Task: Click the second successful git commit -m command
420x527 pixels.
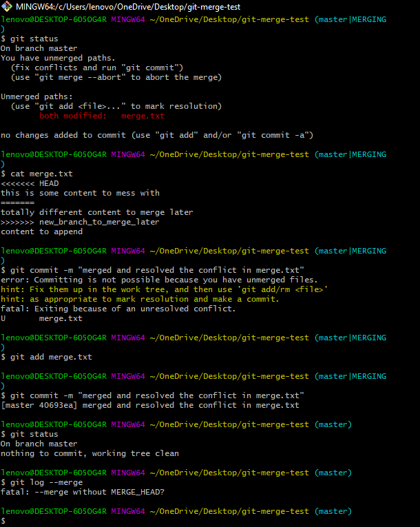Action: [153, 395]
